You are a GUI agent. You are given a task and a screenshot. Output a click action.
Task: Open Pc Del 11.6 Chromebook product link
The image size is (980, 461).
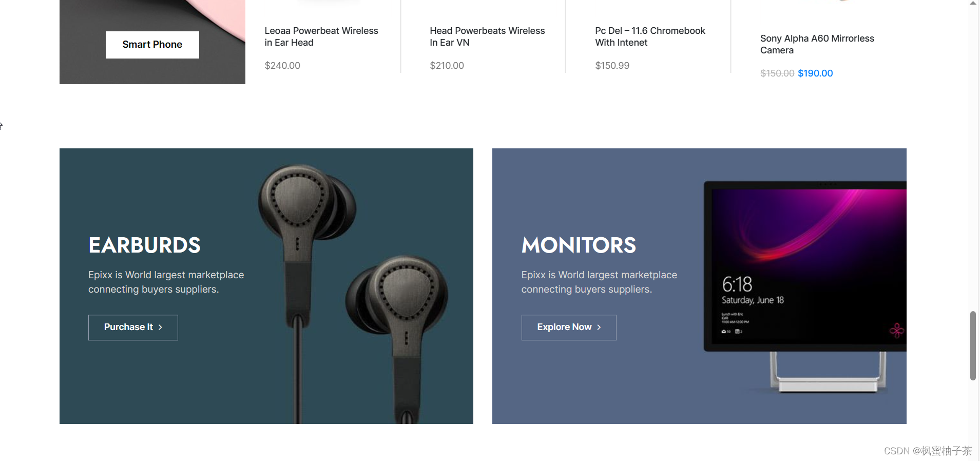tap(650, 36)
